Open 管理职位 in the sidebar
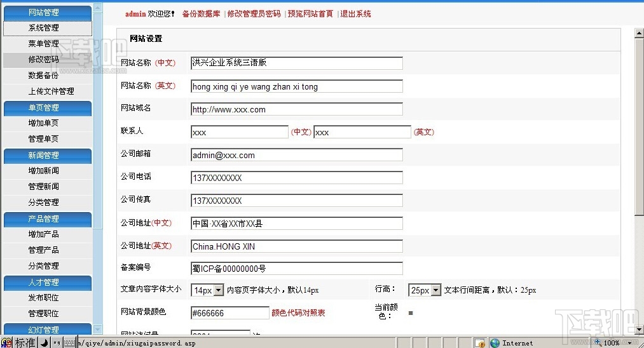The width and height of the screenshot is (644, 348). pyautogui.click(x=48, y=314)
